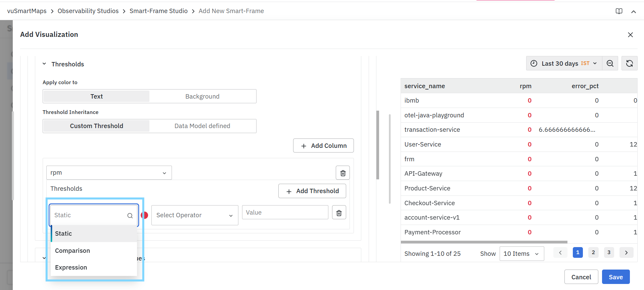Screen dimensions: 644x290
Task: Open the documentation book icon
Action: 619,11
